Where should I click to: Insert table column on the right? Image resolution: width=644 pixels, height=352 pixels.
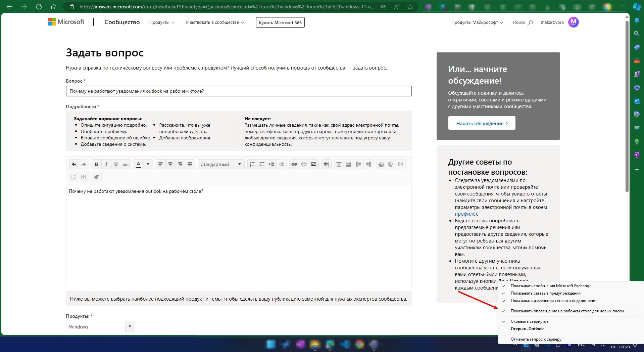368,164
